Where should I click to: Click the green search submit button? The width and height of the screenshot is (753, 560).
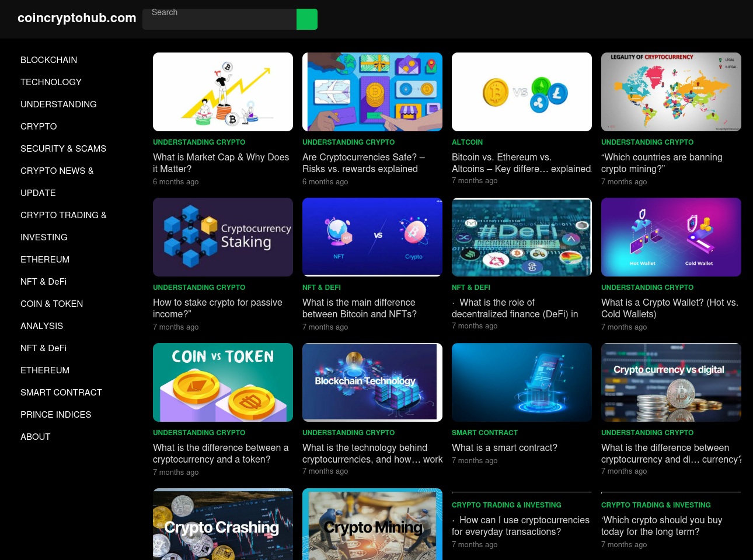tap(307, 19)
